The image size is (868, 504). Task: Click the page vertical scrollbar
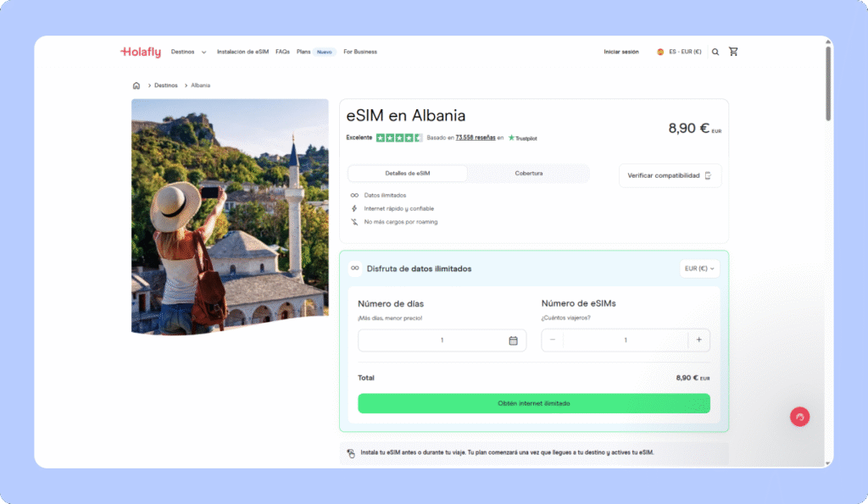[828, 83]
